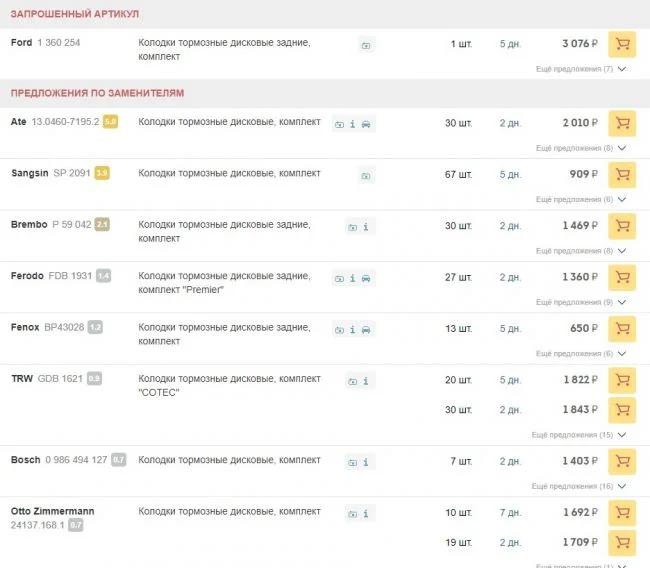Expand 7 more offers for Ford
The width and height of the screenshot is (650, 568).
pyautogui.click(x=581, y=69)
